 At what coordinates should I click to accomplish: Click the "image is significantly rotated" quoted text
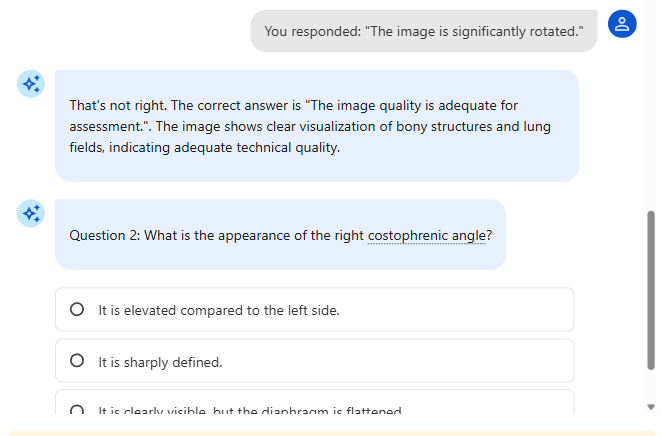point(475,31)
